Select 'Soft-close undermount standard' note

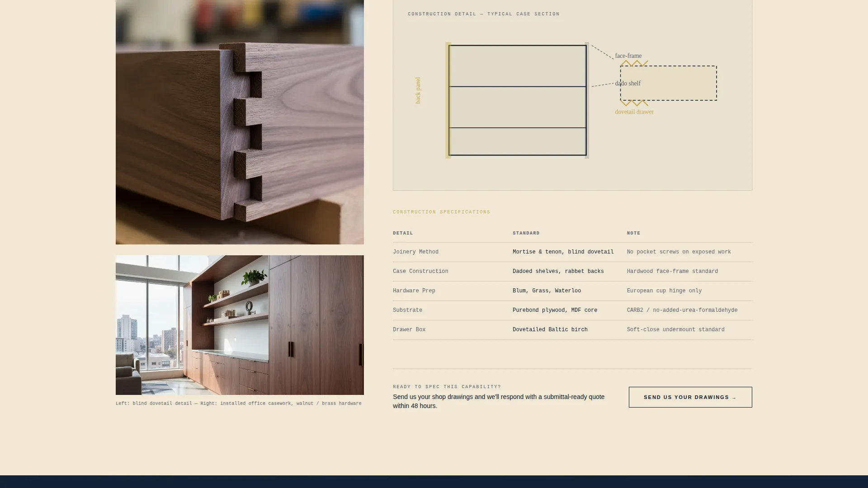coord(676,330)
